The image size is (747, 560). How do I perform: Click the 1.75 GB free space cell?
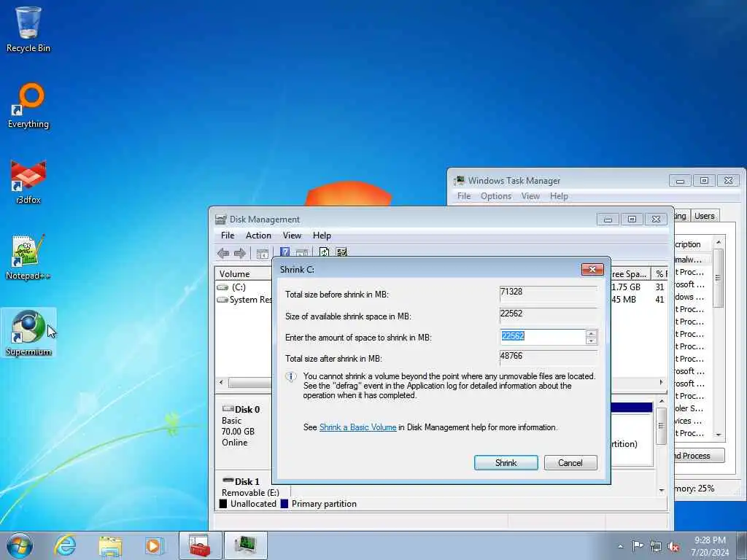coord(626,287)
